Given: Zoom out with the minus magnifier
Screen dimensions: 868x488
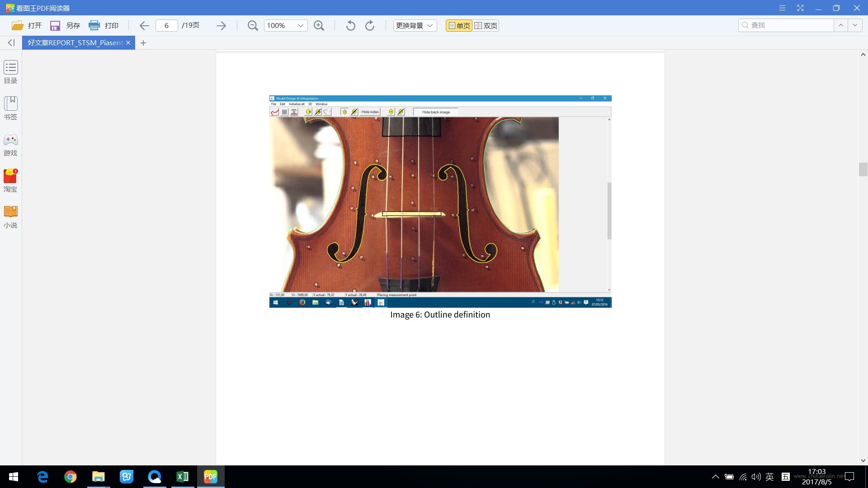Looking at the screenshot, I should click(x=253, y=26).
